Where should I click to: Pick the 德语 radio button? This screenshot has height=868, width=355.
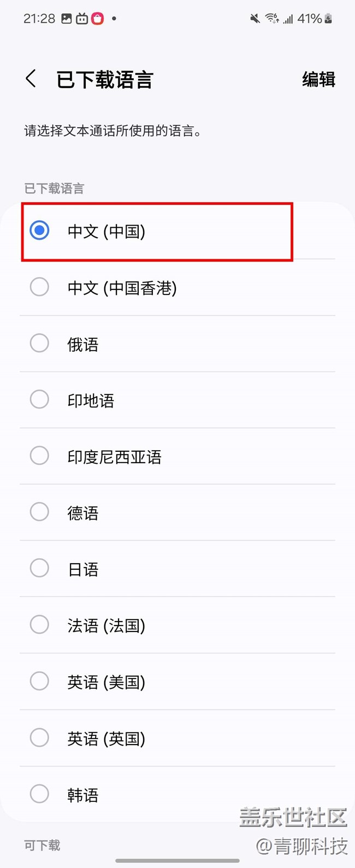pos(39,512)
